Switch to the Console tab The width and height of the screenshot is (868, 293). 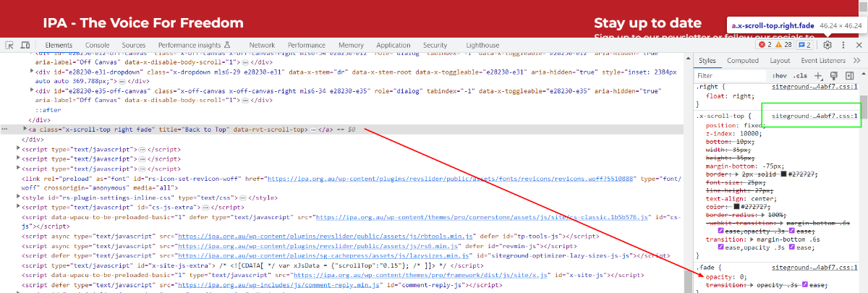(98, 45)
